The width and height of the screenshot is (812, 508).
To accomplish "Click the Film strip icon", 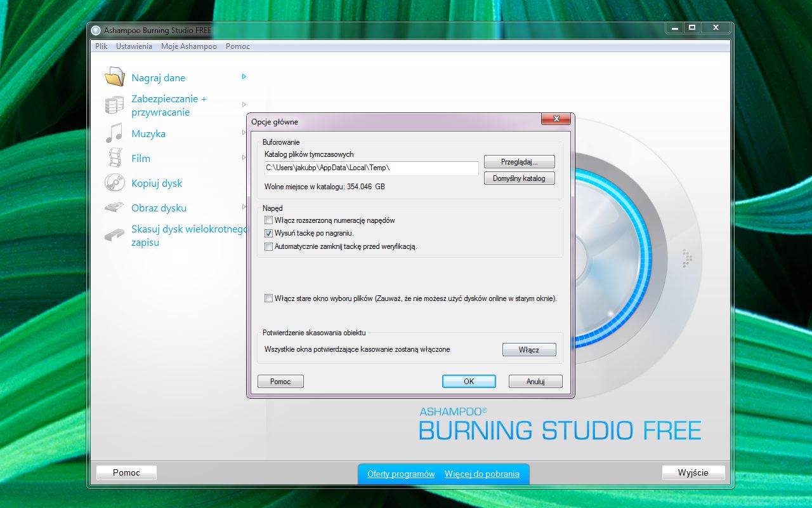I will point(115,157).
